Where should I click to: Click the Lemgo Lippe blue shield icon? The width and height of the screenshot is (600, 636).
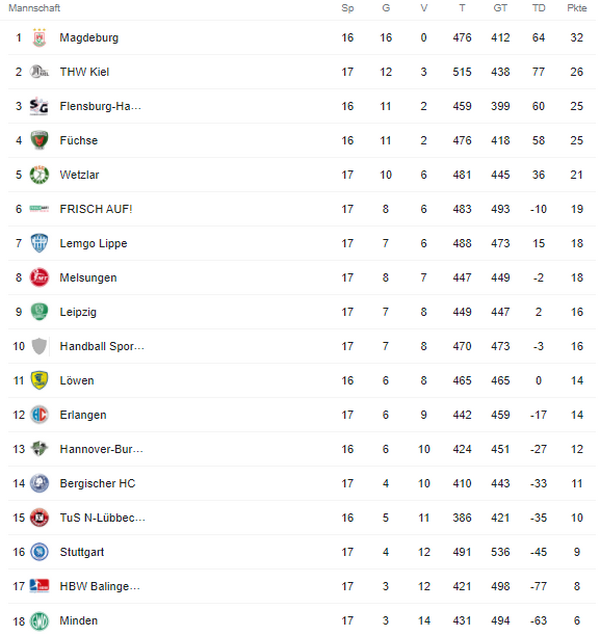[x=39, y=243]
